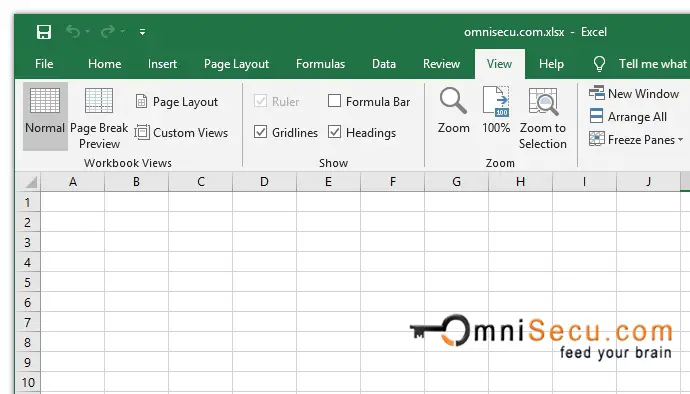Select row 3 header
Viewport: 690px width, 394px height.
pos(28,242)
